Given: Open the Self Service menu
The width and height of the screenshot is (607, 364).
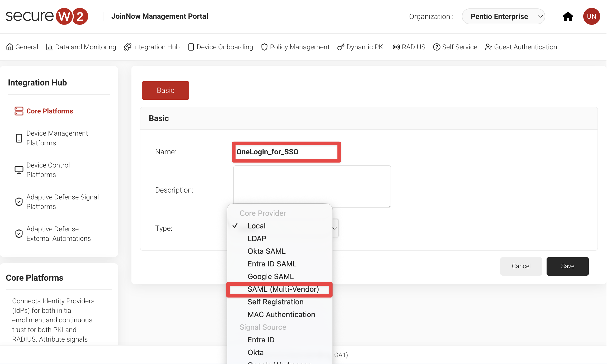Looking at the screenshot, I should (x=455, y=47).
